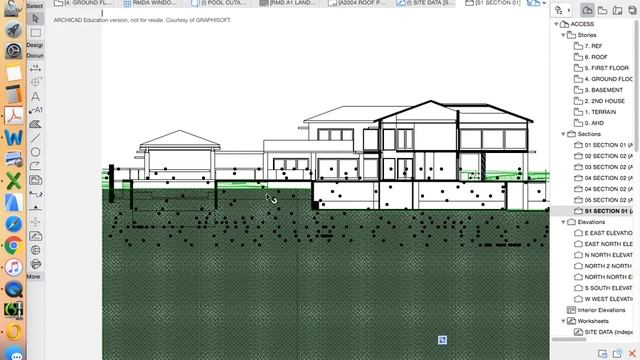Screen dimensions: 640x360
Task: Select the Fill tool
Action: 36,124
